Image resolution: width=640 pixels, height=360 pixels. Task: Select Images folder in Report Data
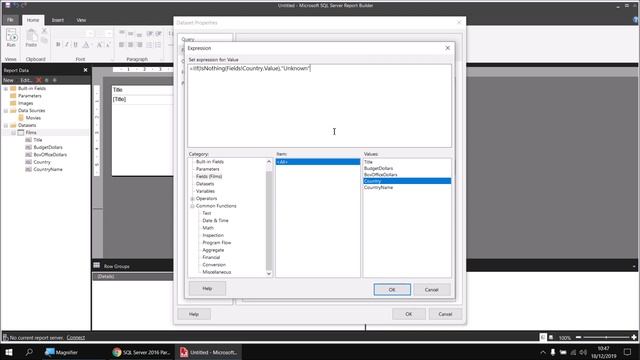click(x=25, y=103)
